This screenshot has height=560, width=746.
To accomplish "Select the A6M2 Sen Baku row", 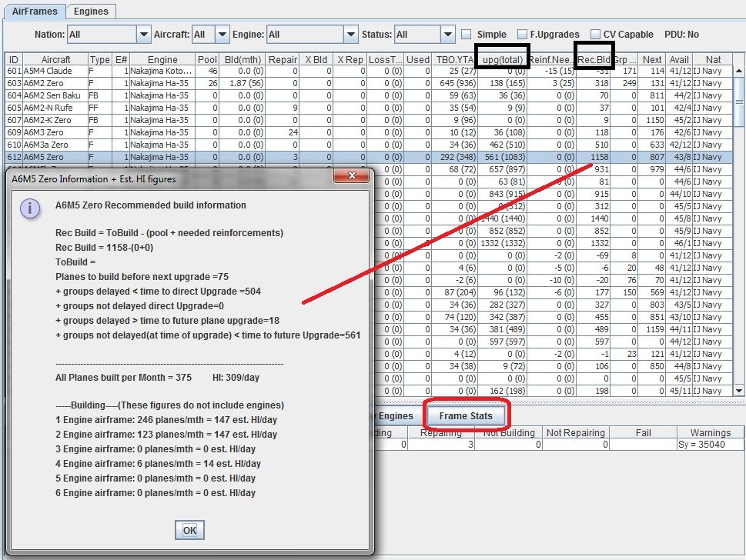I will coord(369,95).
